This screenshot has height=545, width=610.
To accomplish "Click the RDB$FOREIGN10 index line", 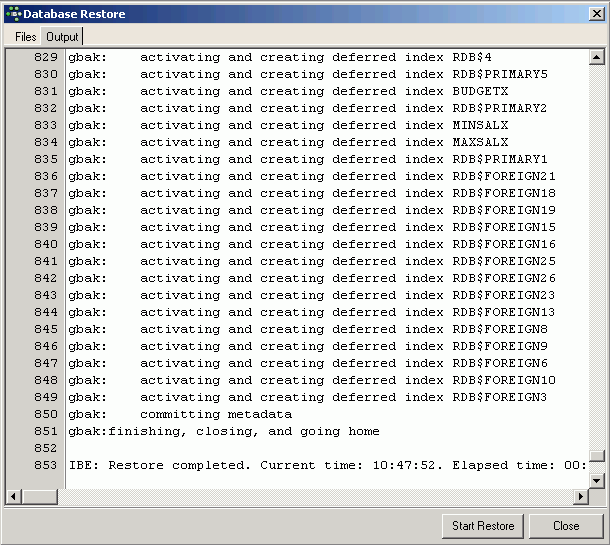I will pyautogui.click(x=312, y=380).
